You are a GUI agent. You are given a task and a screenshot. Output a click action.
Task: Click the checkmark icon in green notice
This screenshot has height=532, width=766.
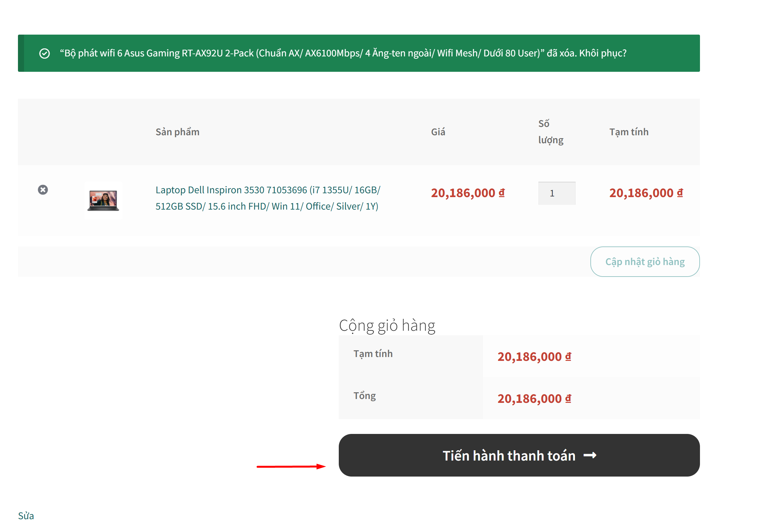coord(44,53)
